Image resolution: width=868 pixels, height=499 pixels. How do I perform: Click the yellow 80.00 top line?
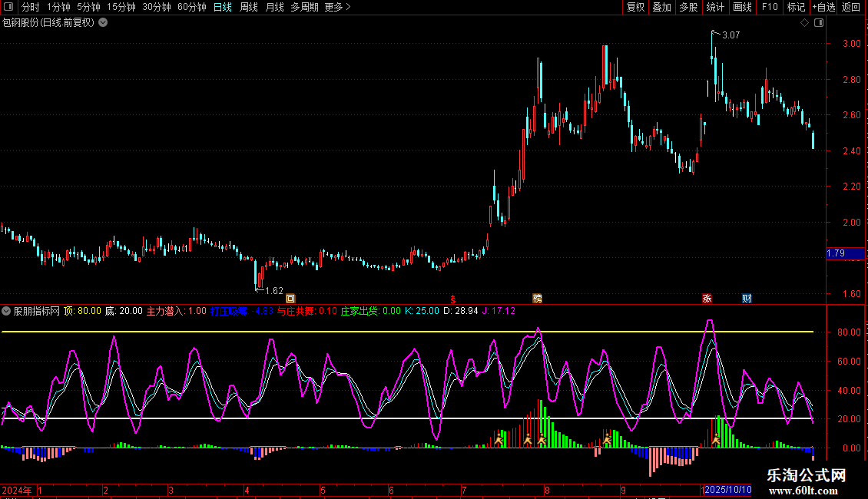point(407,332)
